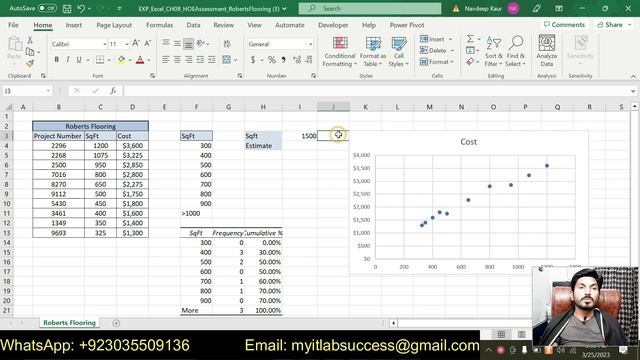Viewport: 640px width, 360px height.
Task: Toggle Italic formatting
Action: 68,60
